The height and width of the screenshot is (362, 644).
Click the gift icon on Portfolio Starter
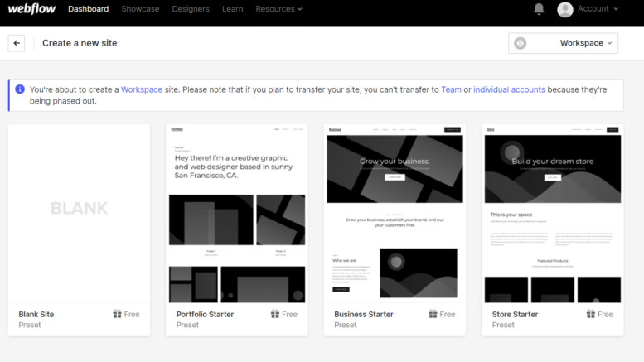[x=275, y=314]
